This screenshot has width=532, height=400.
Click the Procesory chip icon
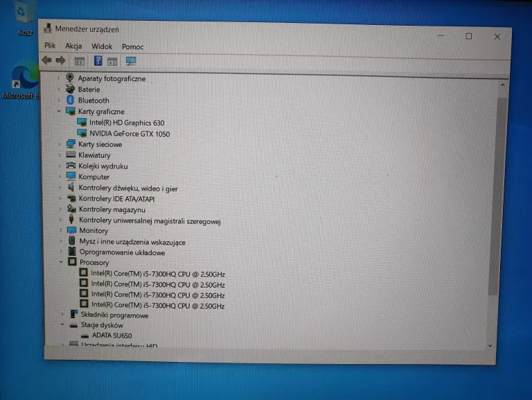72,261
